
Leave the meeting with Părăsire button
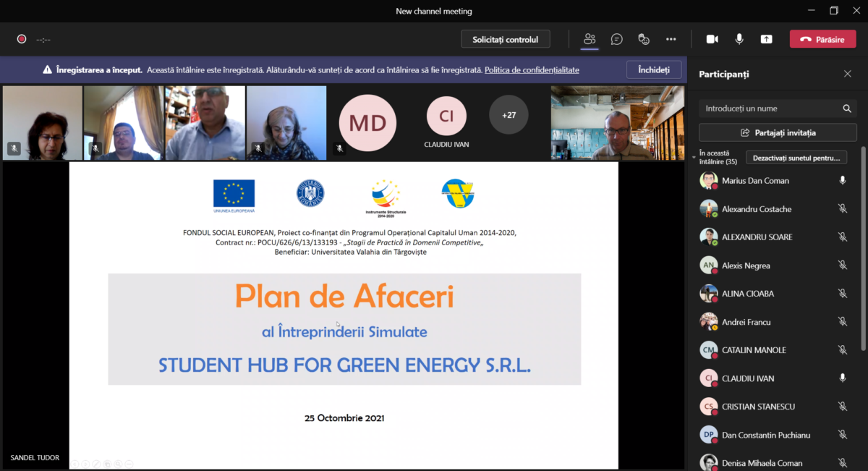[x=822, y=39]
